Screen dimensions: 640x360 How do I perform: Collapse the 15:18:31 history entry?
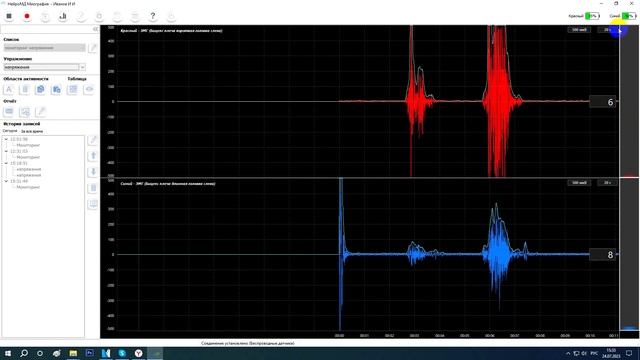[x=6, y=163]
